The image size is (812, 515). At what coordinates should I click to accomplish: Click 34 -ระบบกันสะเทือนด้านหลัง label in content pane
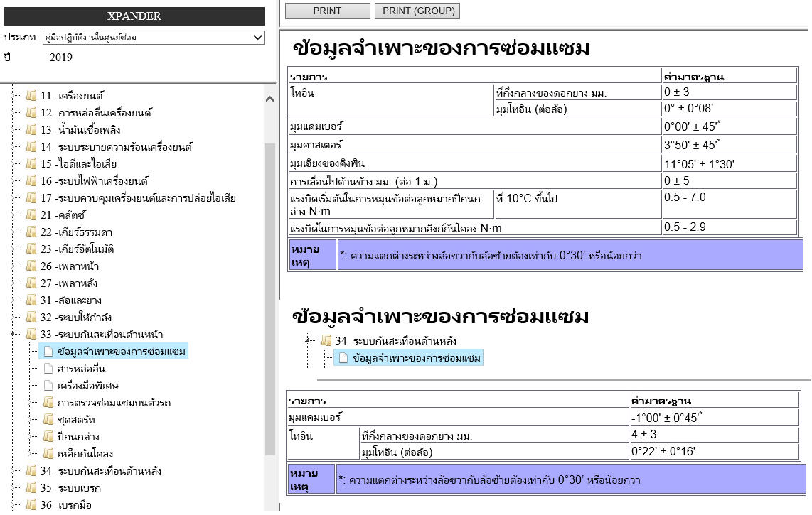click(x=395, y=340)
